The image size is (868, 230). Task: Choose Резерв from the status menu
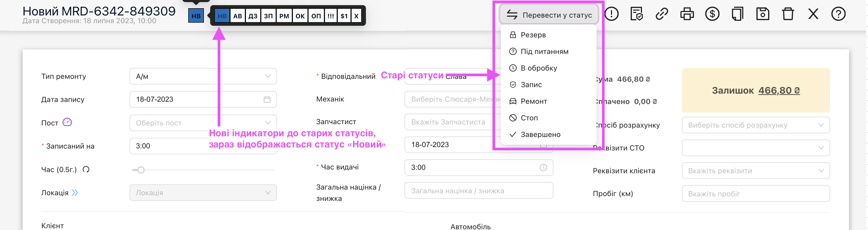(533, 35)
